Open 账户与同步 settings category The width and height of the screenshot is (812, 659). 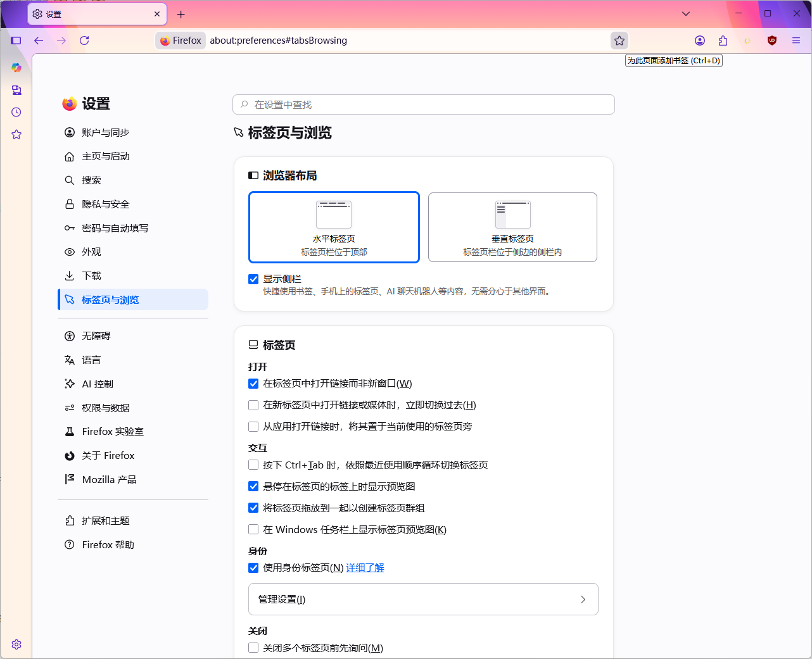(x=133, y=132)
